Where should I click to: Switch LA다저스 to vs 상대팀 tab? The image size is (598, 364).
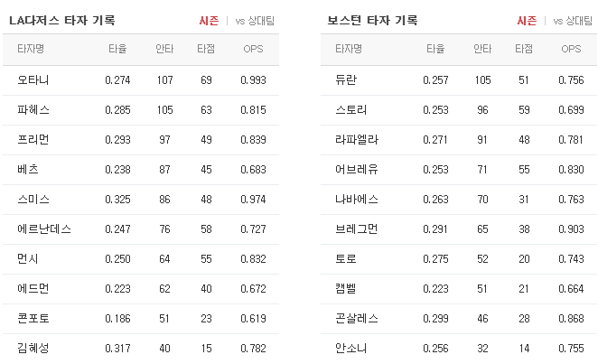coord(255,21)
